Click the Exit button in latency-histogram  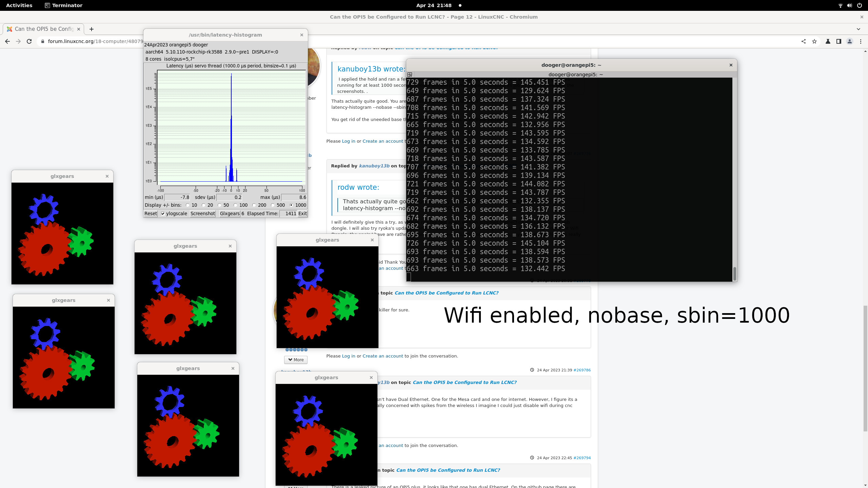point(302,213)
